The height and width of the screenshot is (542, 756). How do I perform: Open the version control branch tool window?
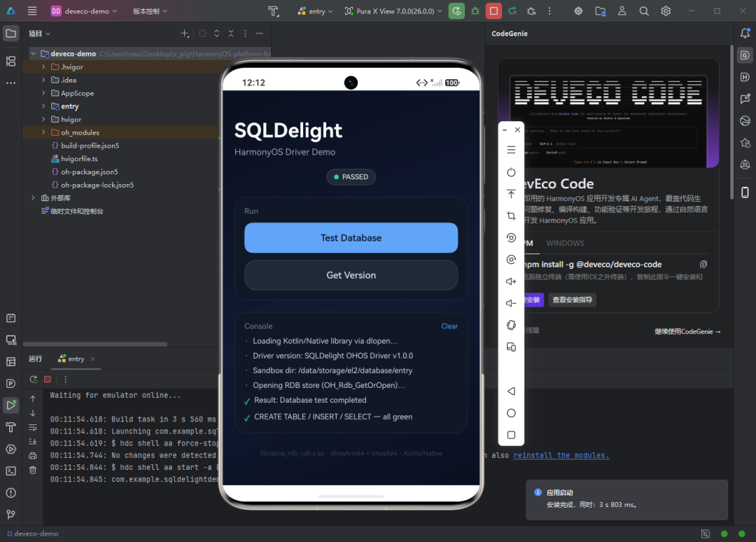[10, 515]
